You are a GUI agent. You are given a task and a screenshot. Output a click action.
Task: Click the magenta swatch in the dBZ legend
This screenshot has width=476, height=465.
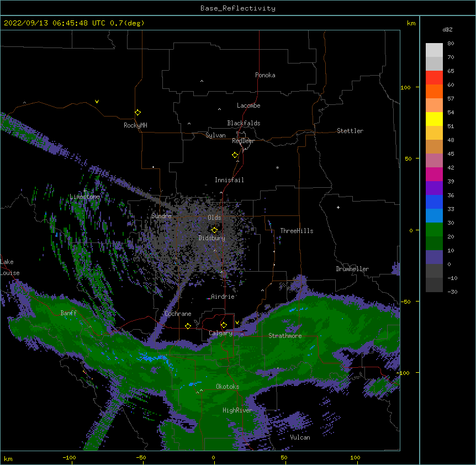click(434, 174)
